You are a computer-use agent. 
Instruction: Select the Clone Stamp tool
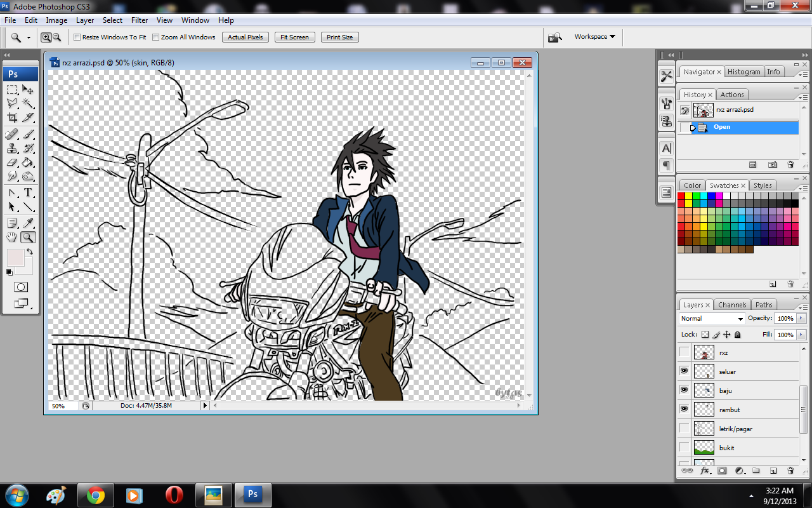[x=12, y=148]
